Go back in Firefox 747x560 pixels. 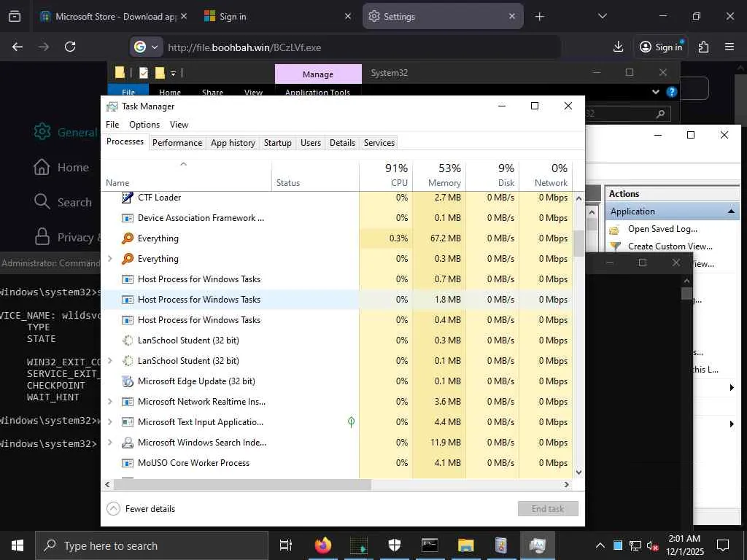(x=18, y=47)
